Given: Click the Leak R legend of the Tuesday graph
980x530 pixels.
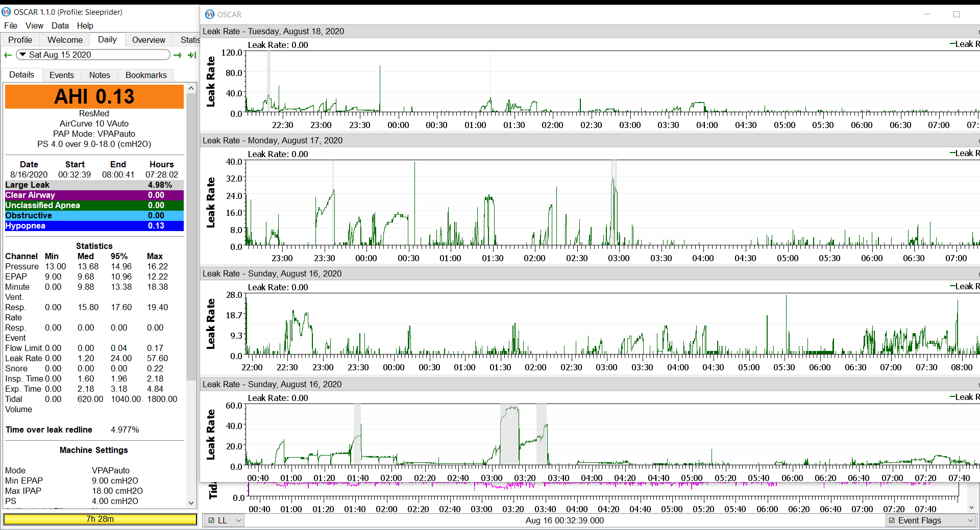Looking at the screenshot, I should 964,44.
